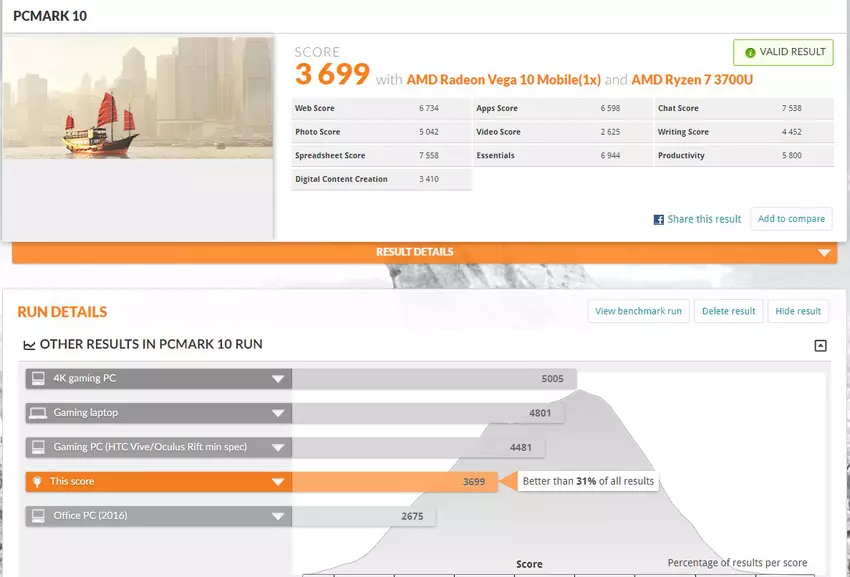Click the chart icon next to Other Results heading
This screenshot has width=850, height=577.
(29, 344)
